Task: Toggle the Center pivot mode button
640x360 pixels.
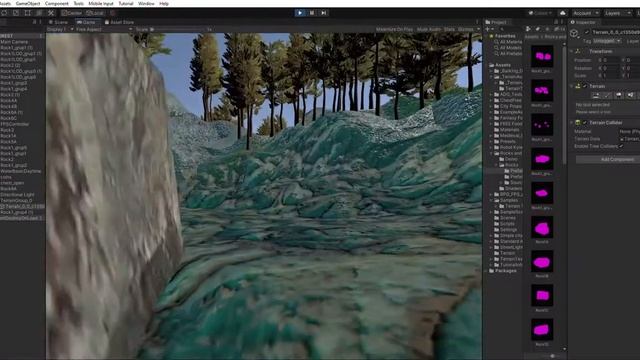Action: (72, 13)
